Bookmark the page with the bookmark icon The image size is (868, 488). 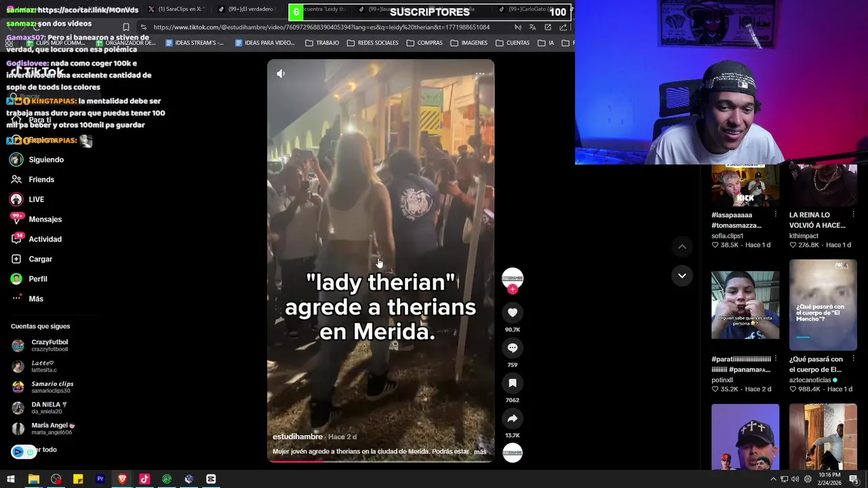click(x=125, y=27)
